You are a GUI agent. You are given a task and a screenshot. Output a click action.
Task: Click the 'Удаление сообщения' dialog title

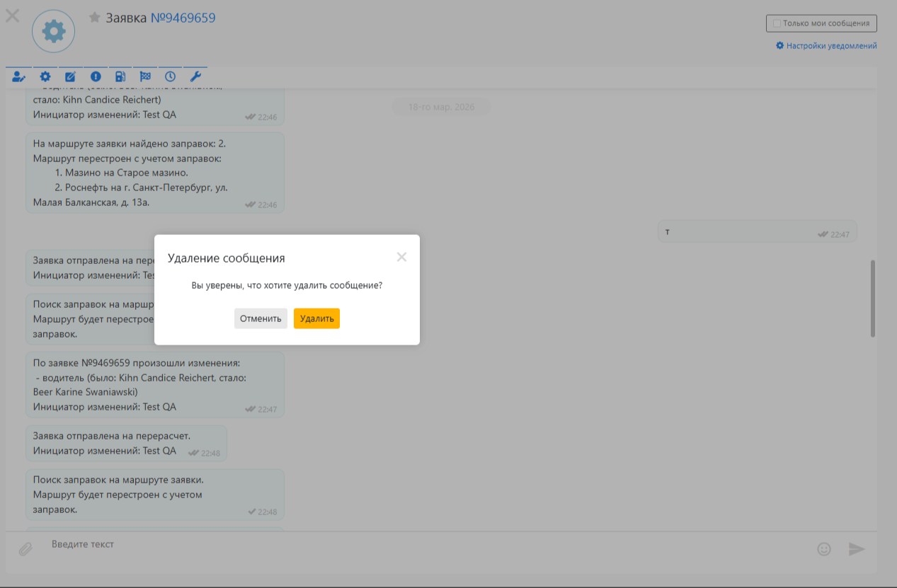tap(227, 258)
